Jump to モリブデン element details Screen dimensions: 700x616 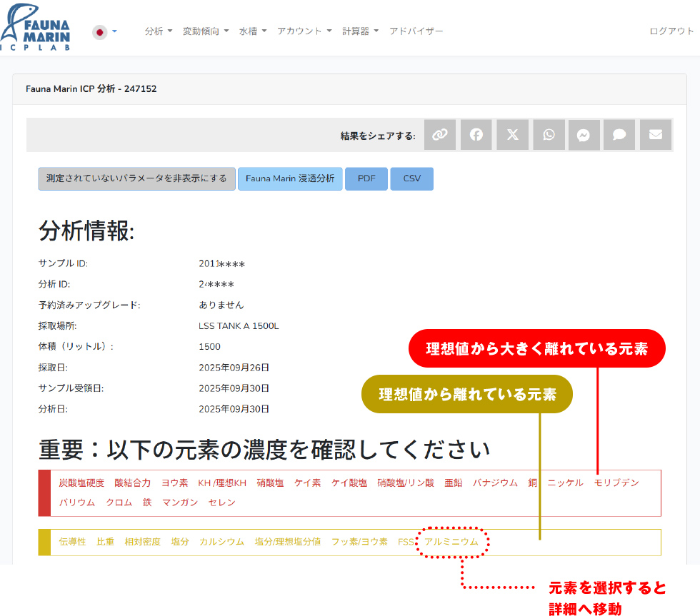click(616, 483)
